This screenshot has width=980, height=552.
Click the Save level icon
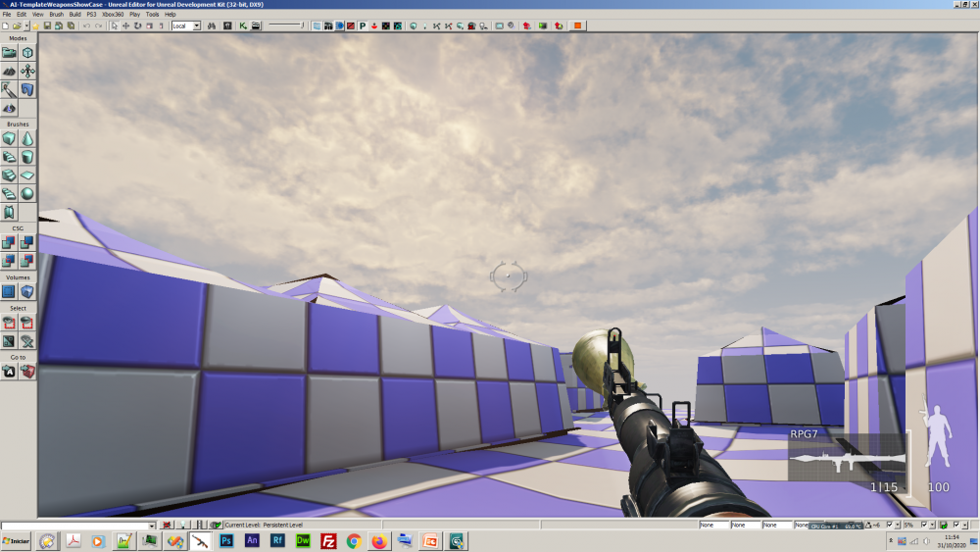pyautogui.click(x=47, y=25)
